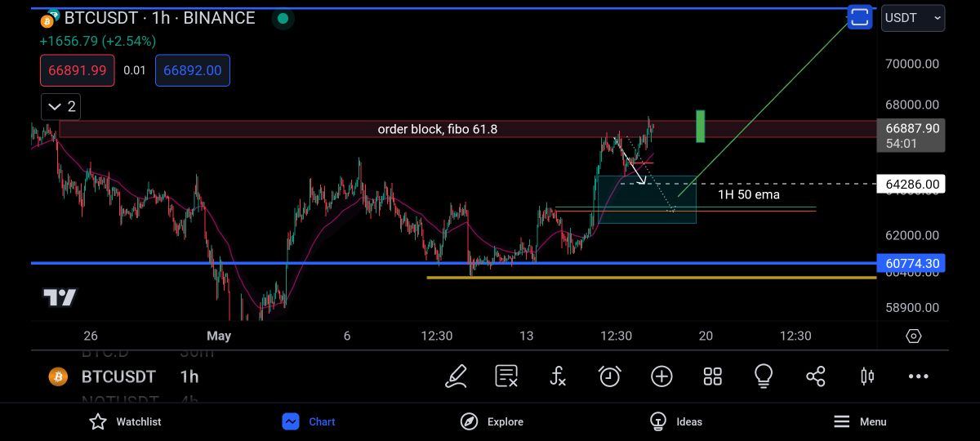Select the yellow horizontal support line

click(651, 278)
